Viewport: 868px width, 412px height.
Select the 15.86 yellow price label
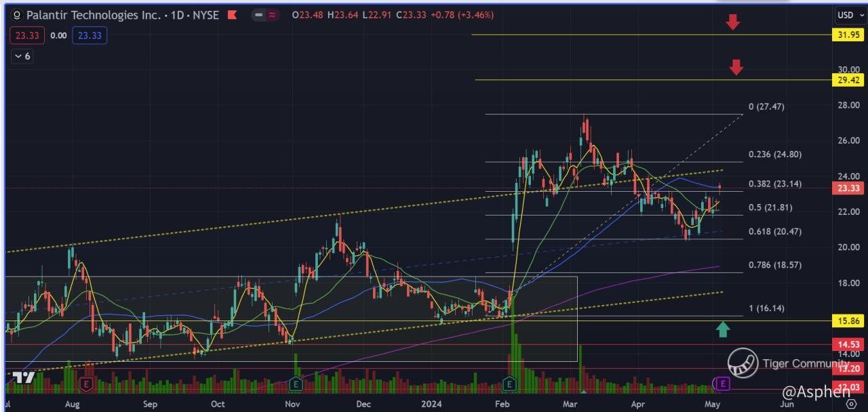tap(849, 321)
